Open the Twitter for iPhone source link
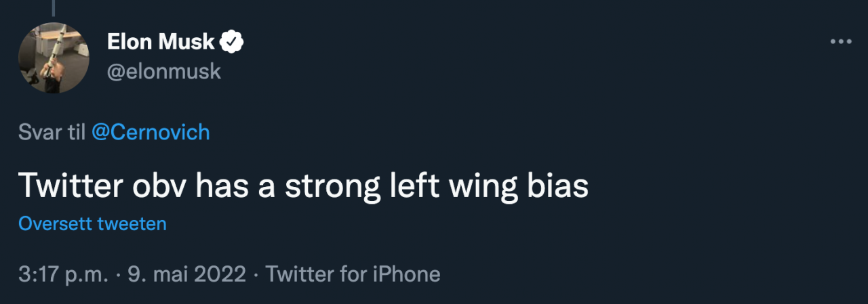The height and width of the screenshot is (304, 868). (353, 274)
